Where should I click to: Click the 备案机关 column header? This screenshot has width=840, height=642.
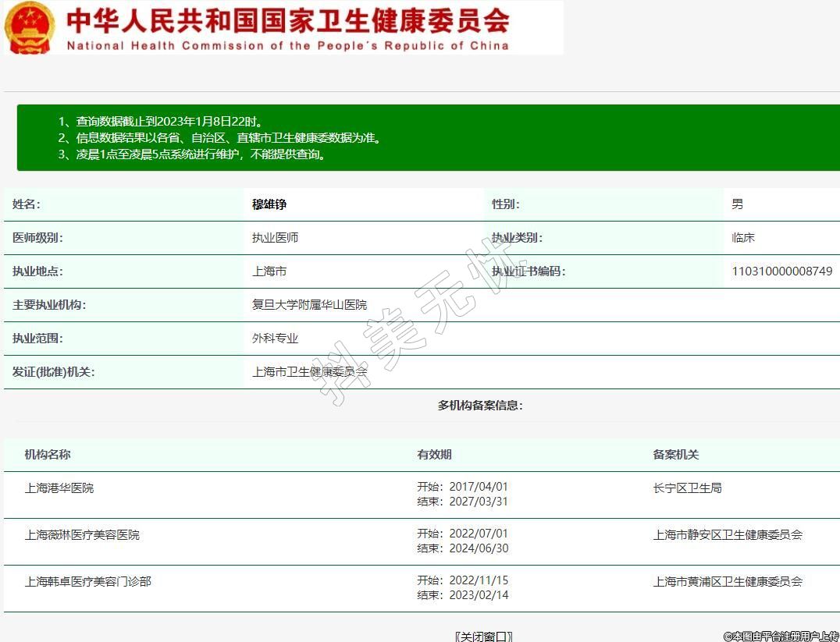(x=675, y=455)
